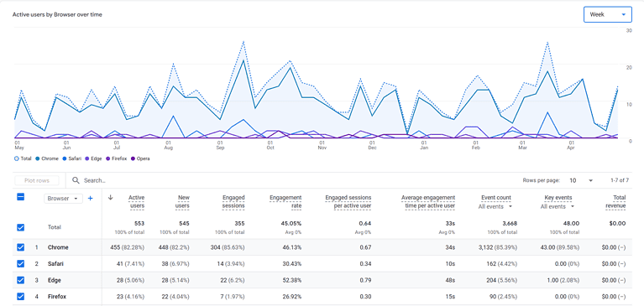The image size is (644, 306).
Task: Toggle the Total series legend marker
Action: point(17,158)
